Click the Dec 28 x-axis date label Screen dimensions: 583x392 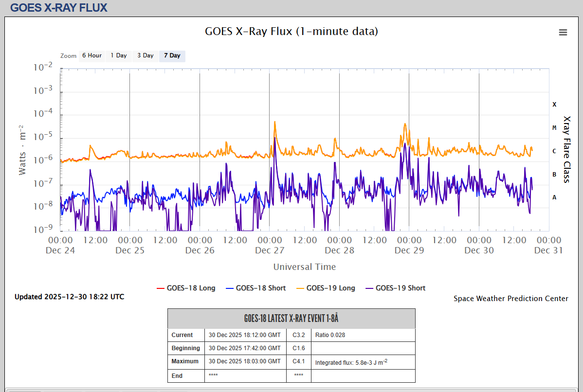click(x=339, y=250)
